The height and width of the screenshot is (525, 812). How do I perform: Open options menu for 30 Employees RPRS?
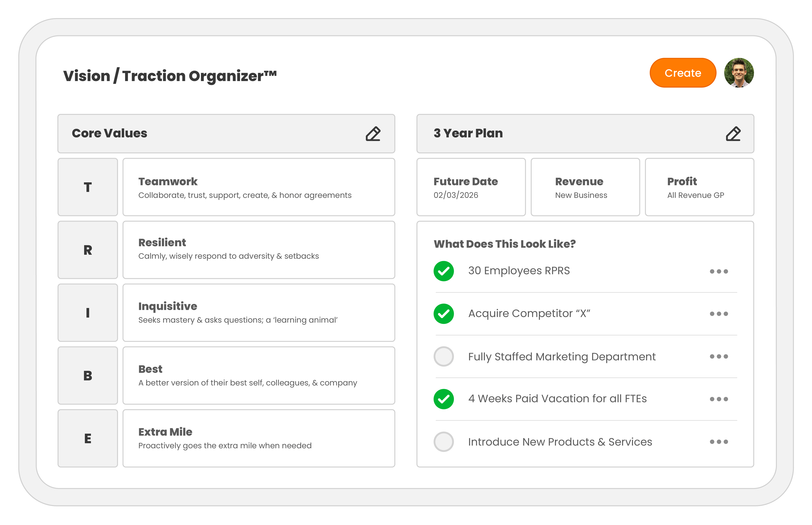(719, 271)
